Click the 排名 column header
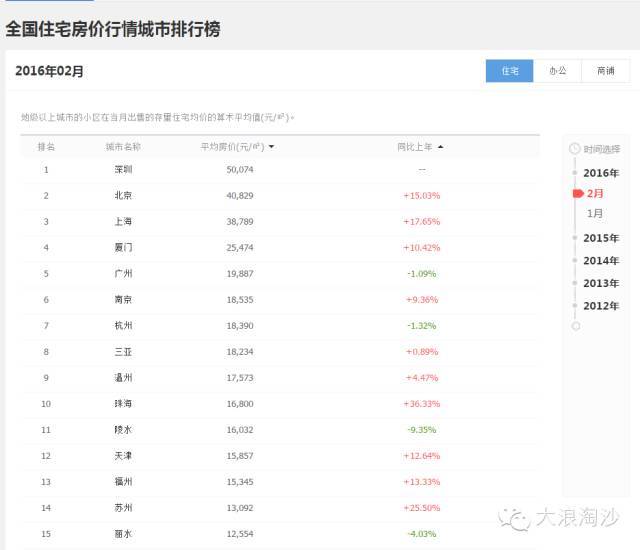 point(46,147)
